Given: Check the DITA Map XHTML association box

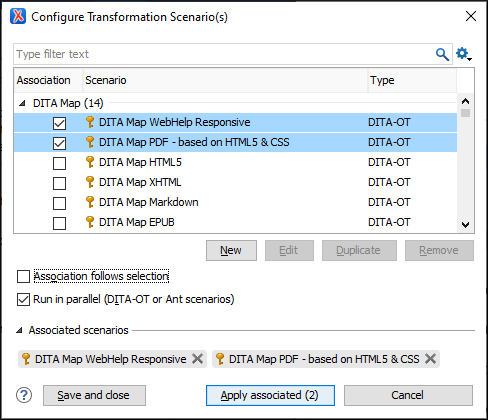Looking at the screenshot, I should click(x=59, y=183).
